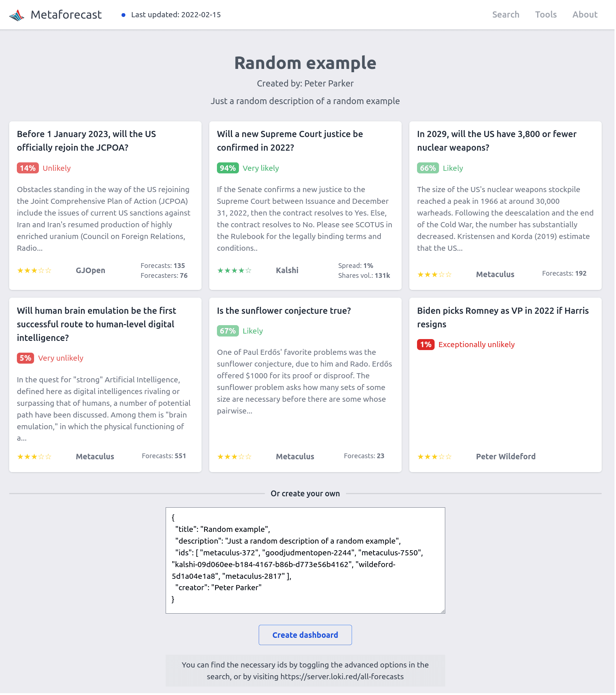
Task: Open the Tools menu item
Action: [x=546, y=15]
